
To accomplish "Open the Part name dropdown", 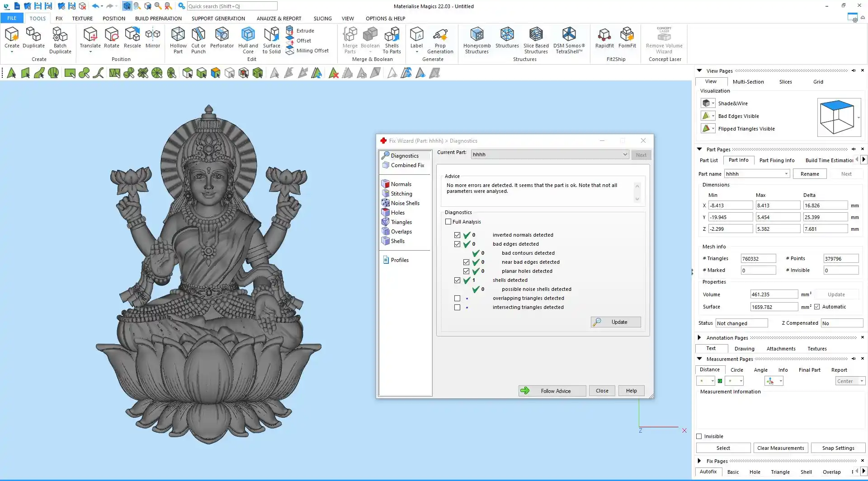I will point(786,174).
